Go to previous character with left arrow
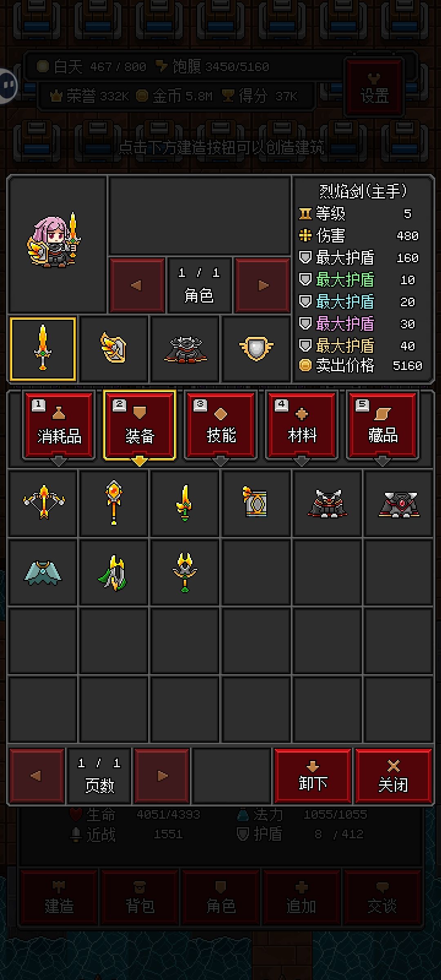 (137, 285)
